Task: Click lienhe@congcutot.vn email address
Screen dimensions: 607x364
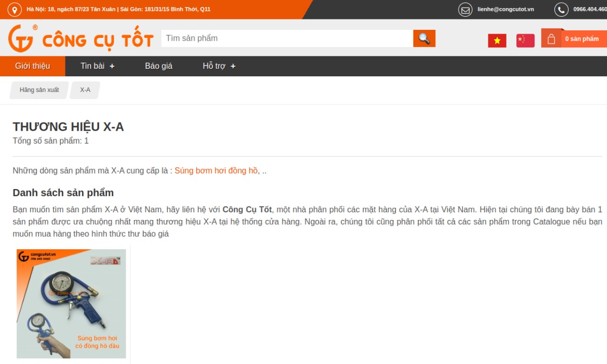Action: tap(506, 9)
